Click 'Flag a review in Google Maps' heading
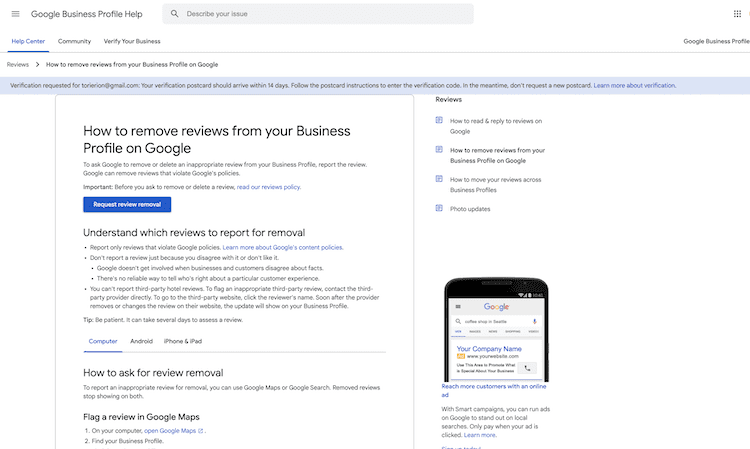Screen dimensions: 750x449 [141, 417]
